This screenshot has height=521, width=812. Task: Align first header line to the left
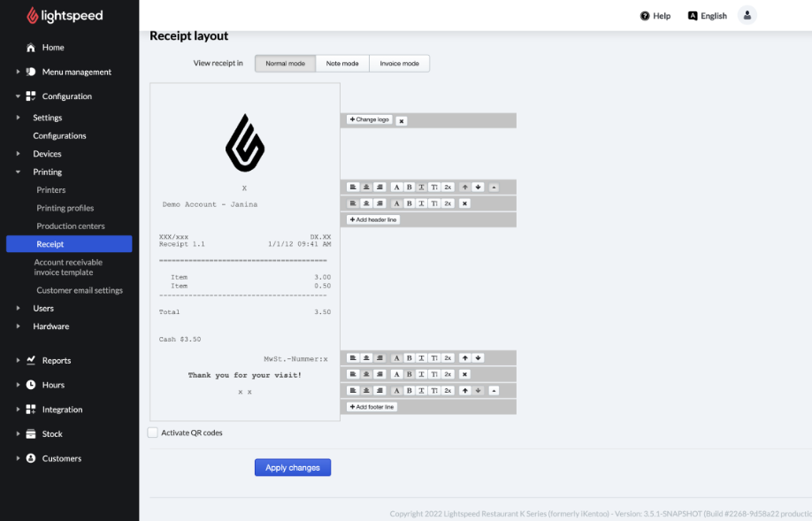pyautogui.click(x=352, y=188)
